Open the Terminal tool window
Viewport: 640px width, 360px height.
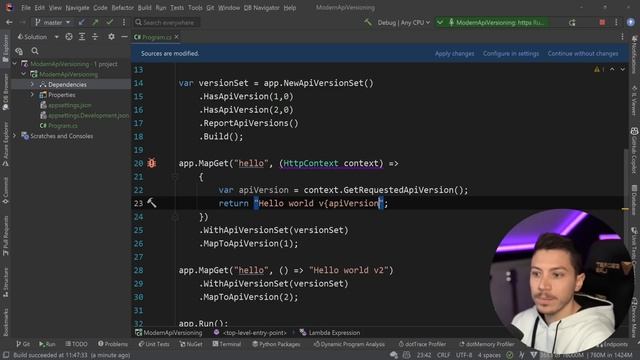(227, 344)
